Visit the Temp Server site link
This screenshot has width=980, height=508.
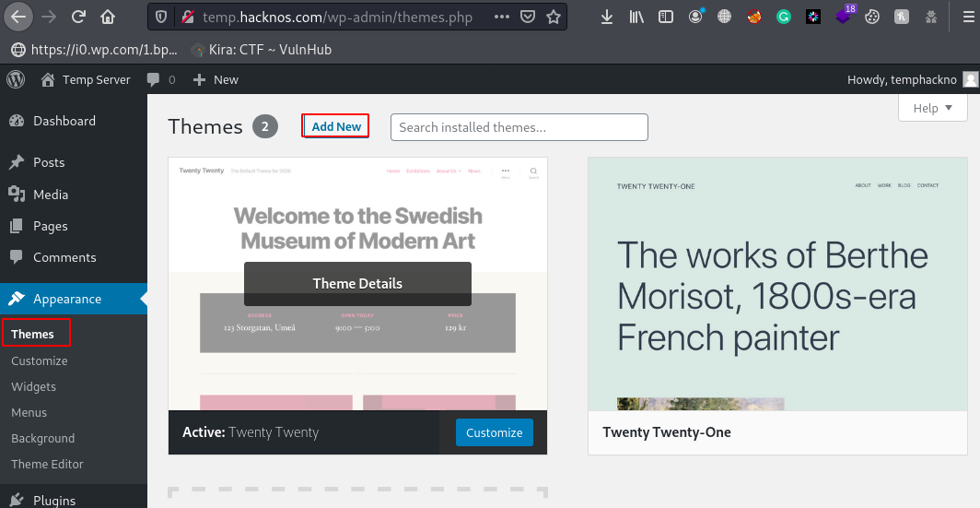coord(85,79)
